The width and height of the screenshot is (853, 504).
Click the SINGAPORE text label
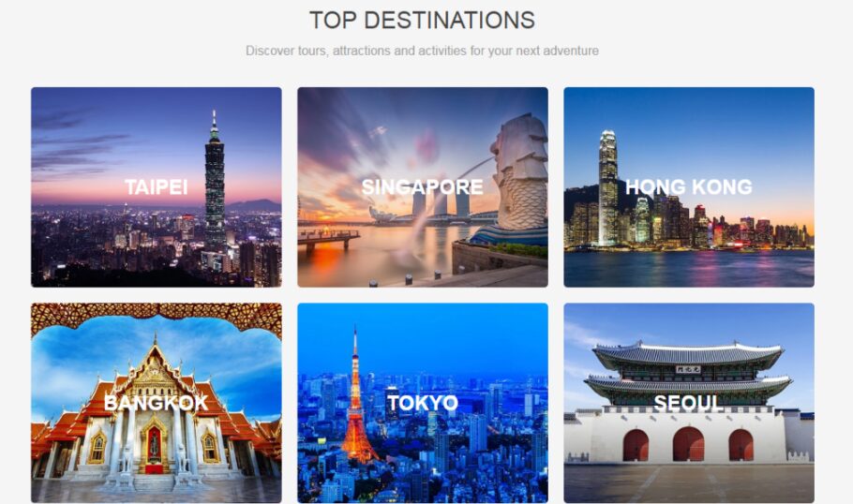click(x=422, y=187)
